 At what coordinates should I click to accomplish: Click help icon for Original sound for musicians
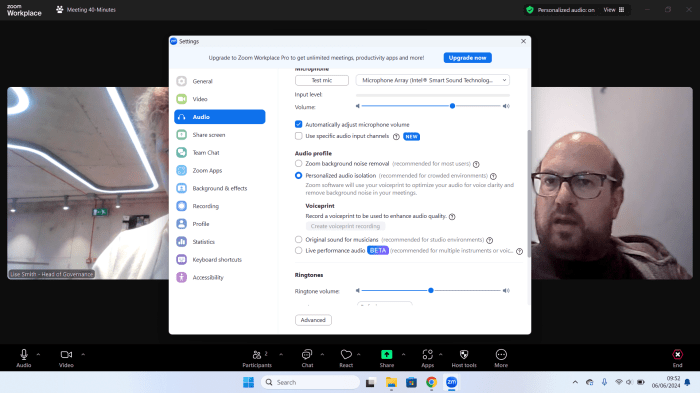489,240
